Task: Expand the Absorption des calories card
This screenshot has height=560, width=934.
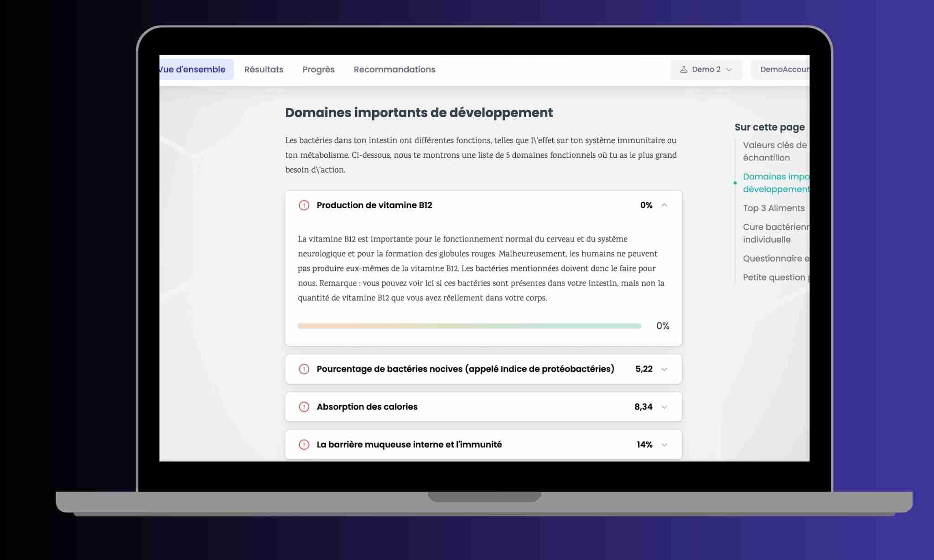Action: (x=664, y=407)
